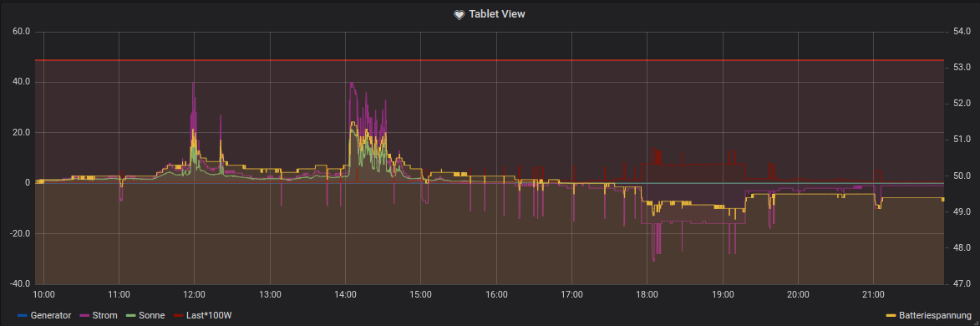Click the 54.0 right axis value
The image size is (980, 326).
pyautogui.click(x=959, y=31)
